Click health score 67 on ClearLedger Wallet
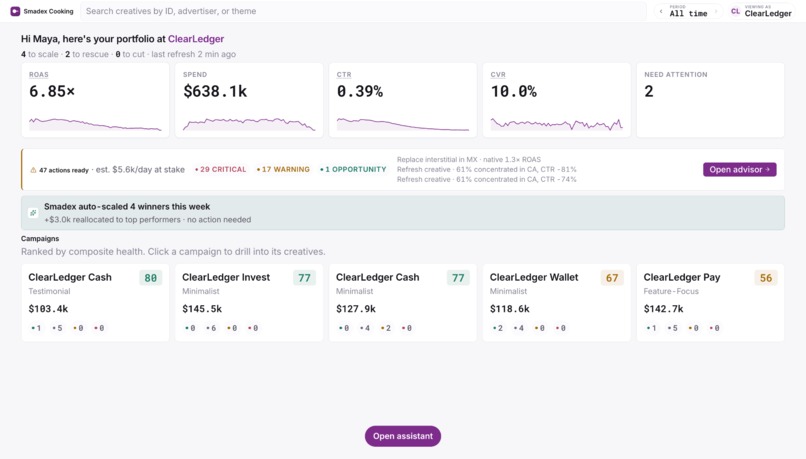806x459 pixels. point(612,278)
